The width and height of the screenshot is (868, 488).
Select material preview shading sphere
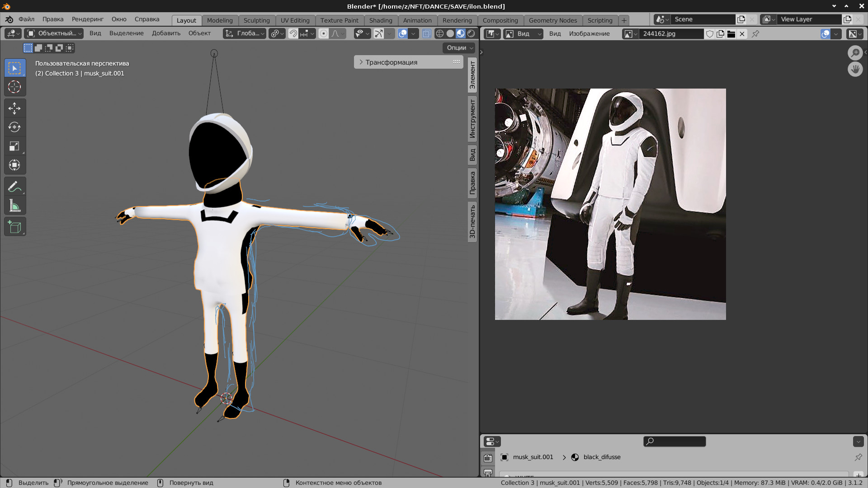click(461, 33)
